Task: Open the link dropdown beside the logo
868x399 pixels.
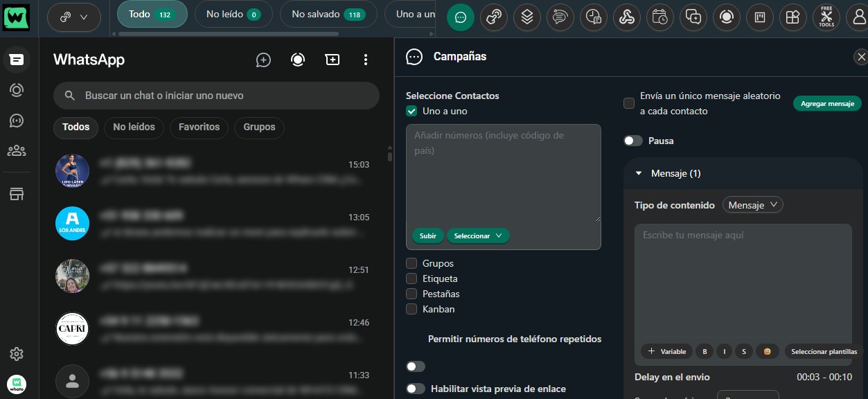Action: click(x=75, y=17)
